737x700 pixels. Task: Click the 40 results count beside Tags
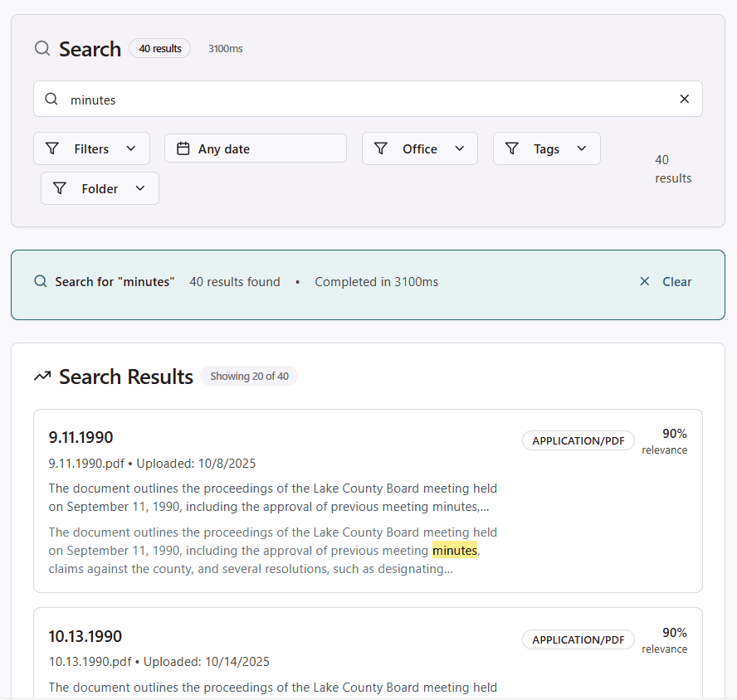coord(673,168)
